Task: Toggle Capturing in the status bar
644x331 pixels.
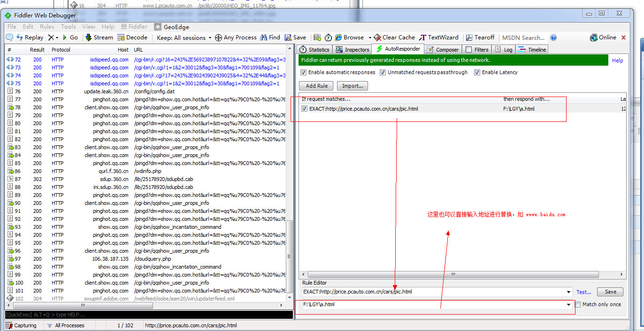Action: (x=21, y=325)
